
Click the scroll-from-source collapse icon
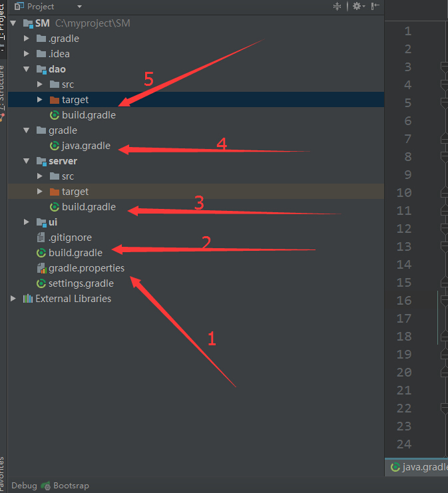click(337, 6)
